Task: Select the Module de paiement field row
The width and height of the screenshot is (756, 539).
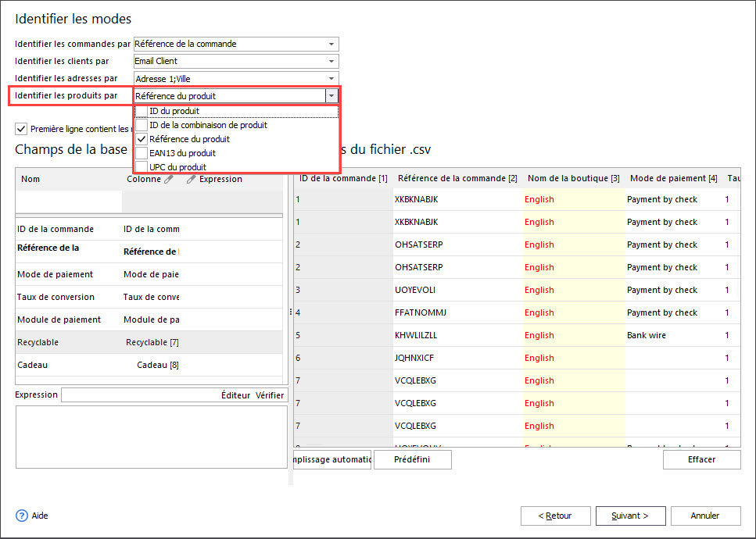Action: click(149, 319)
